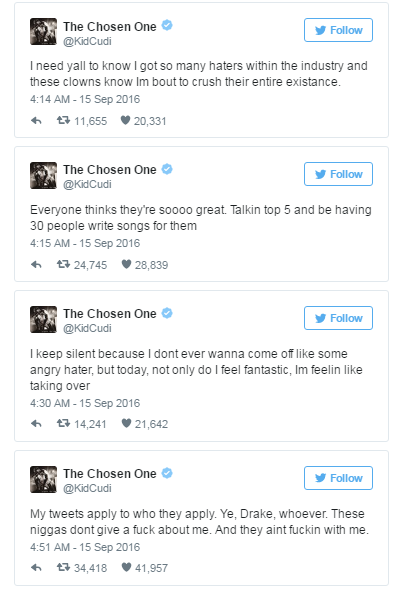Retweet the tweet with 14,241 retweets
The height and width of the screenshot is (594, 416).
(x=63, y=424)
